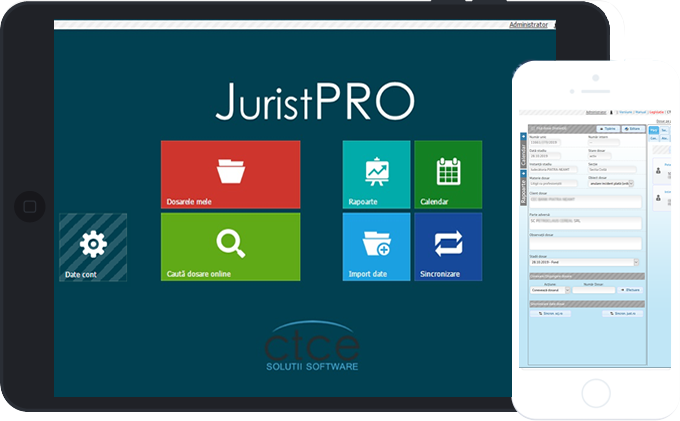Viewport: 680px width, 421px height.
Task: Click the Număr Dosar input field
Action: pos(594,290)
